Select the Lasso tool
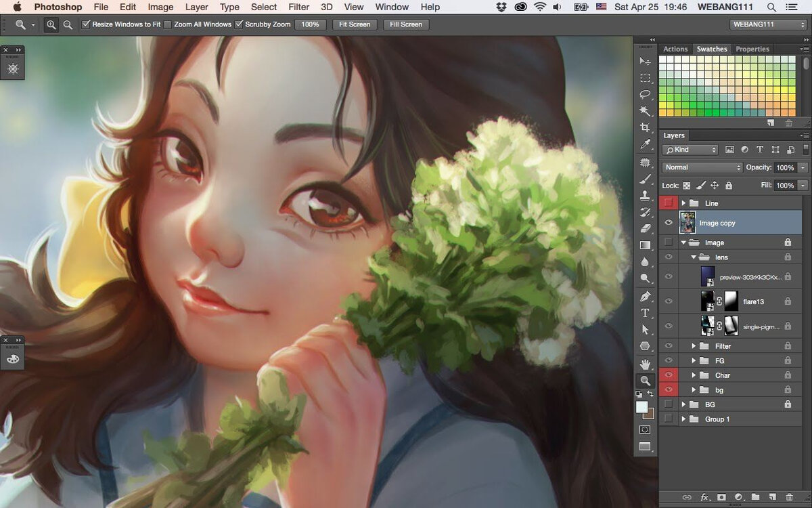Image resolution: width=812 pixels, height=508 pixels. [x=645, y=94]
